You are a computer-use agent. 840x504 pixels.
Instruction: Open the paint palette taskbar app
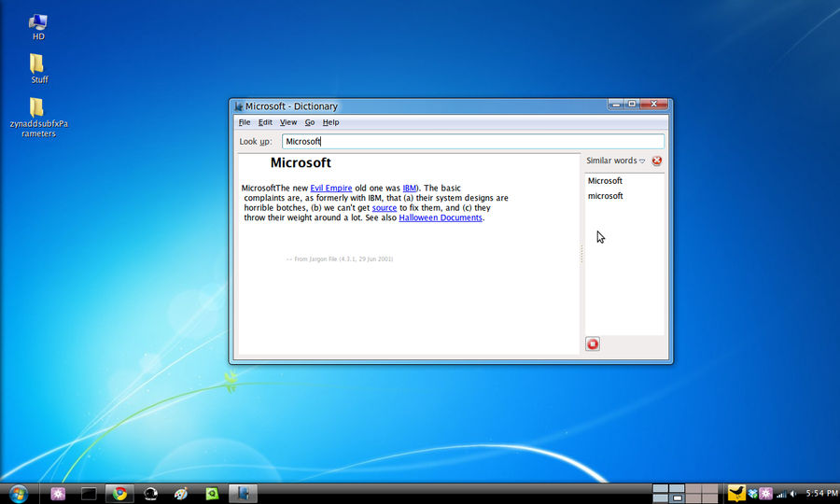(181, 494)
